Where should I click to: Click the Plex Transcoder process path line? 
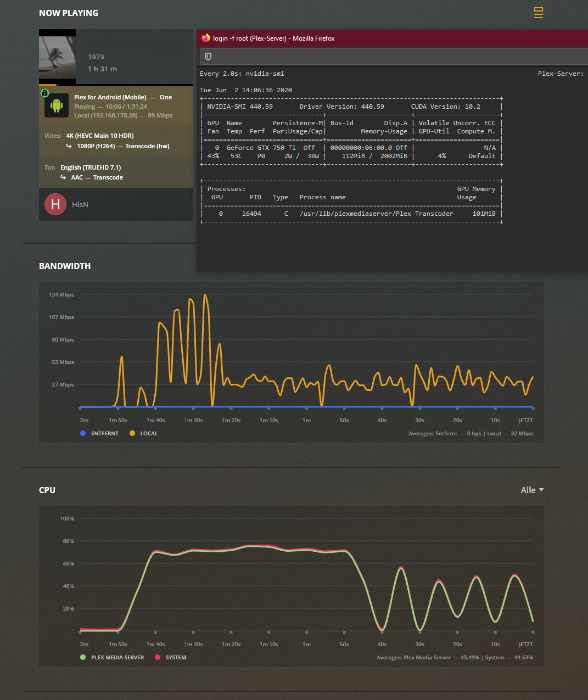[377, 214]
